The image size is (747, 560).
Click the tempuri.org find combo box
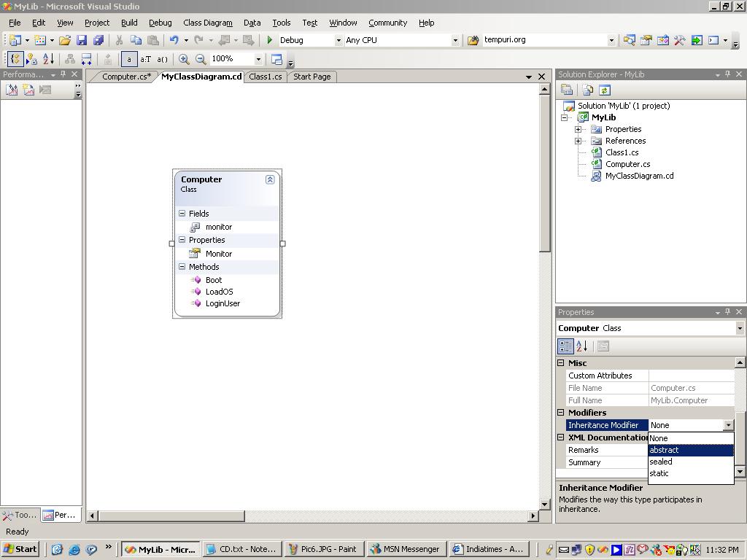(549, 40)
